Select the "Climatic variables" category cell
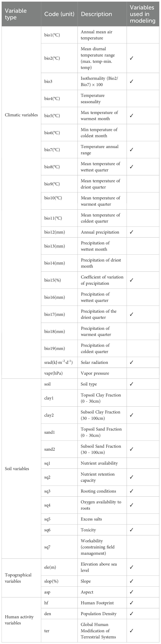Viewport: 161px width, 644px height. [22, 115]
